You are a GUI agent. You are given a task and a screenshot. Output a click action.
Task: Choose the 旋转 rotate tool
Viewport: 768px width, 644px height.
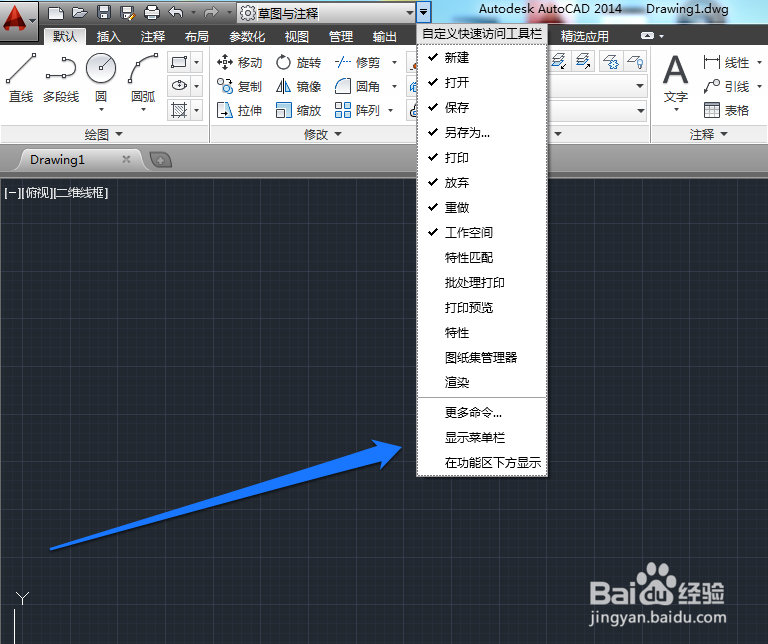[x=298, y=63]
